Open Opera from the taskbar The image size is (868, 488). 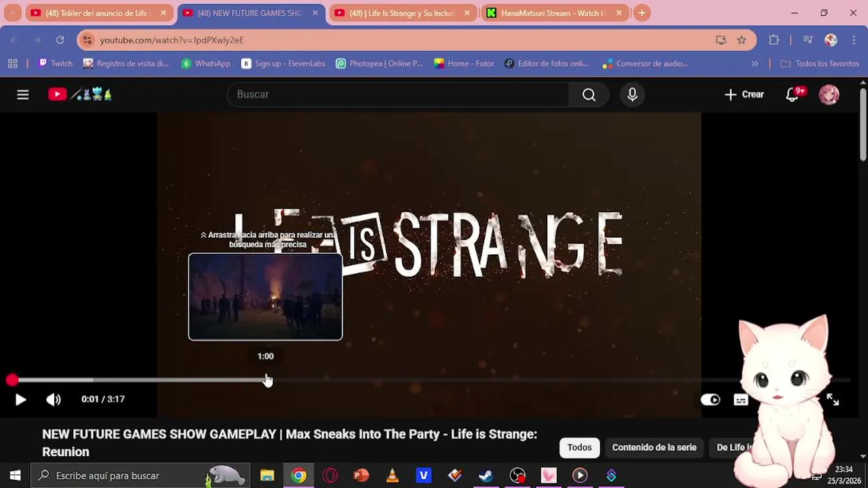pyautogui.click(x=330, y=476)
